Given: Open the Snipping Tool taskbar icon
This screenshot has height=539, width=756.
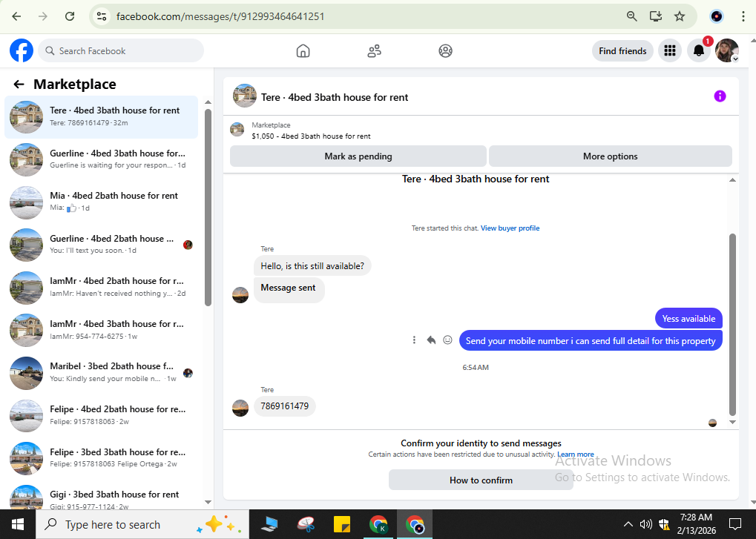Looking at the screenshot, I should [x=306, y=524].
